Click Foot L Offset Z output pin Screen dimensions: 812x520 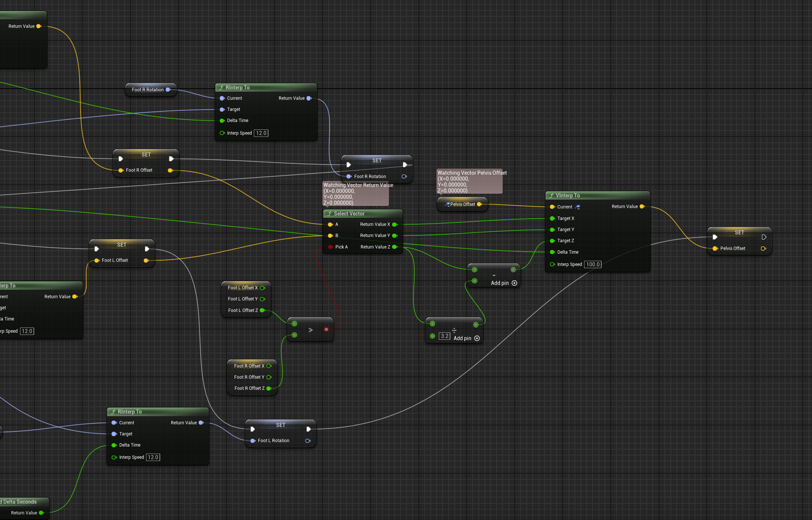[x=262, y=310]
